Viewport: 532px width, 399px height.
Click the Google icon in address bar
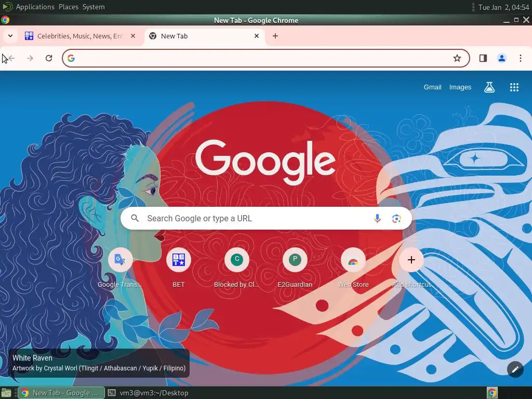71,58
